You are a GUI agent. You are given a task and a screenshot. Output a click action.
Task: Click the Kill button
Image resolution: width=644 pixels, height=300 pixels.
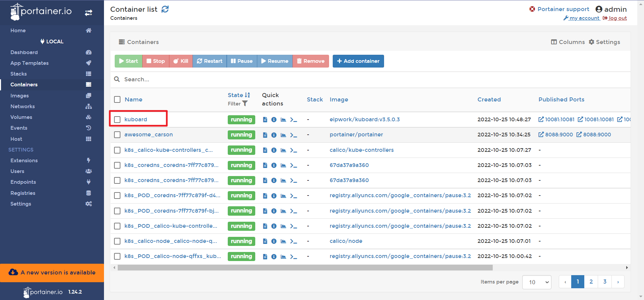pyautogui.click(x=181, y=61)
